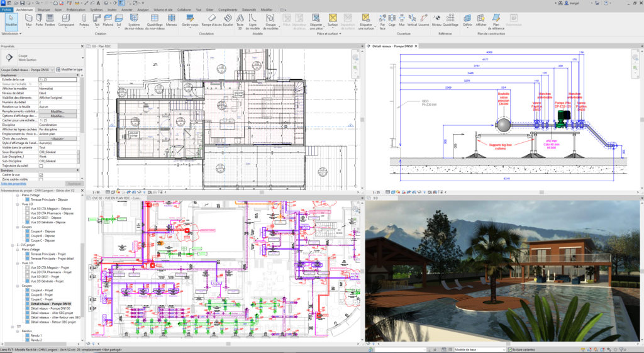
Task: Switch to the Structure ribbon tab
Action: (x=43, y=9)
